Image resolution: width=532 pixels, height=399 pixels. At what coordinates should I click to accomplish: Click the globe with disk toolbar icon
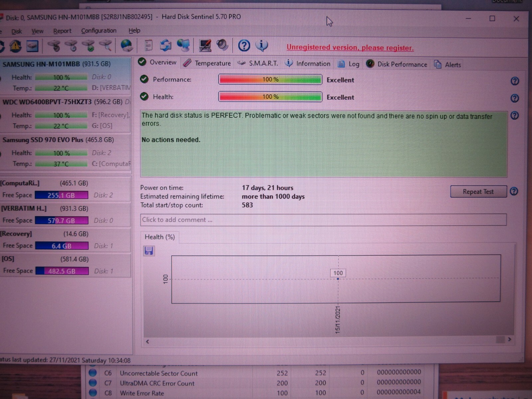click(x=127, y=46)
